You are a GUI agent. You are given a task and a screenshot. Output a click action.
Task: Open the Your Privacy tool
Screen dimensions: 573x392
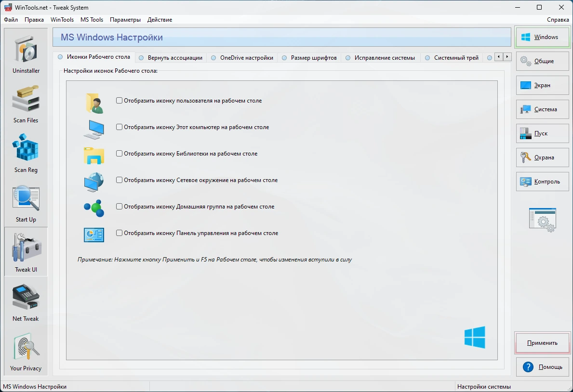[26, 352]
